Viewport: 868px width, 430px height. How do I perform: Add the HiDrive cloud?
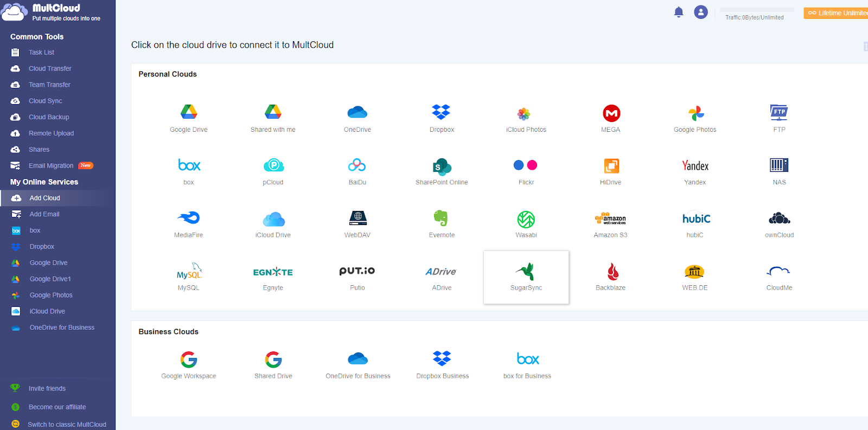click(x=611, y=165)
